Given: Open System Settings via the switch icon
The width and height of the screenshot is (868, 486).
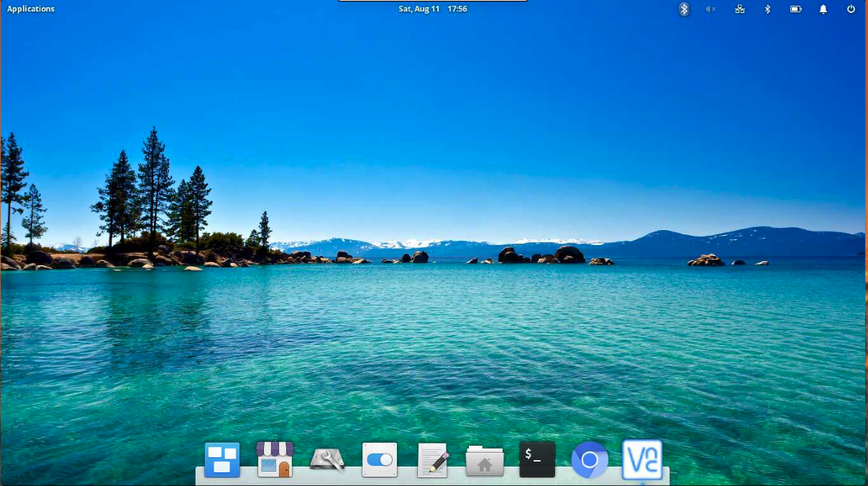Looking at the screenshot, I should pos(379,460).
